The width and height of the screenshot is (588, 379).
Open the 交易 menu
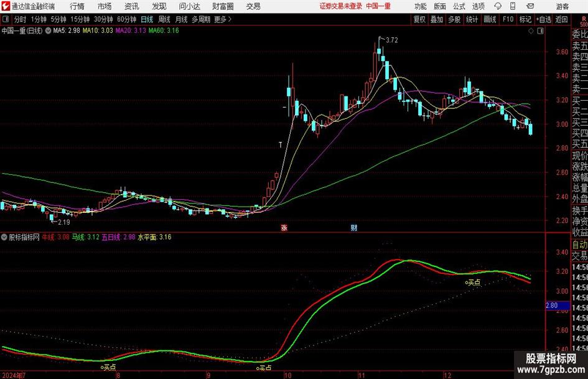coord(253,6)
